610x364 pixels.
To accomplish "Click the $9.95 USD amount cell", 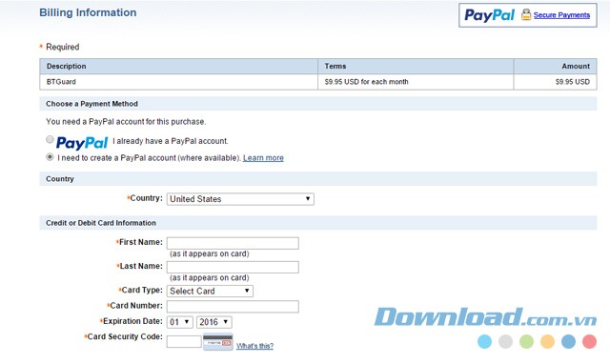I will pyautogui.click(x=555, y=82).
